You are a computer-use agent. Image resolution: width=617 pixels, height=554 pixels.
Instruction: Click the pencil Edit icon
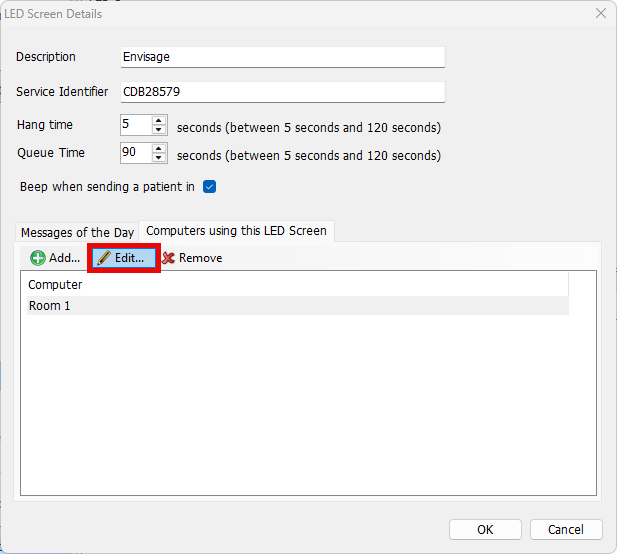104,258
